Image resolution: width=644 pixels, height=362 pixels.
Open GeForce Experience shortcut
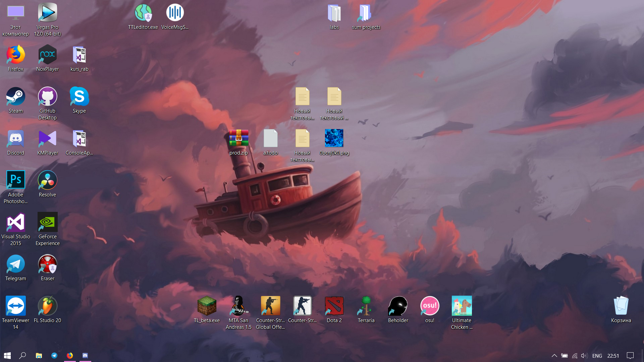pyautogui.click(x=47, y=229)
